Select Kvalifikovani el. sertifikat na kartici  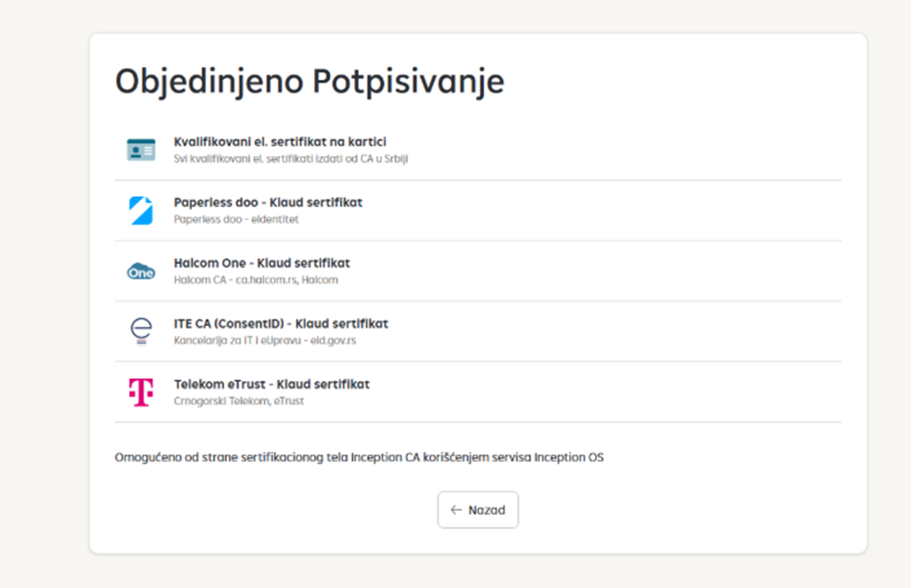pos(478,150)
